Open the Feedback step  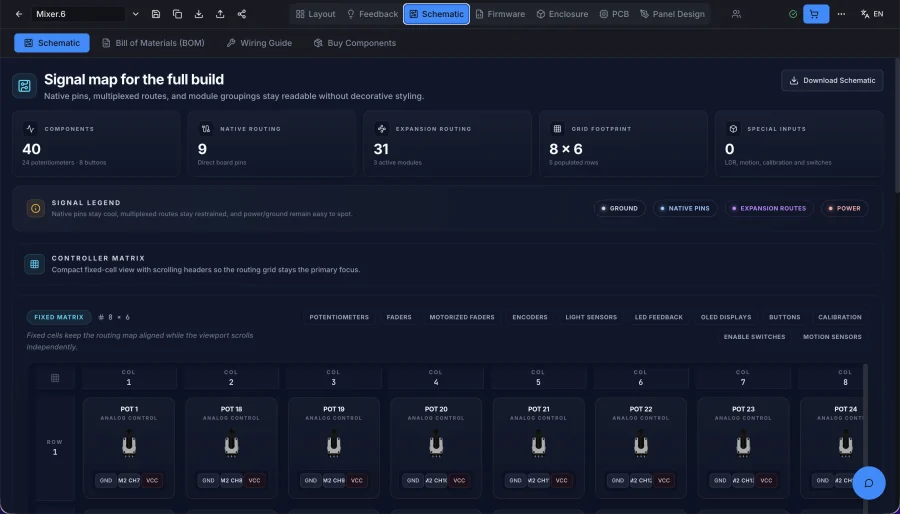pos(372,14)
